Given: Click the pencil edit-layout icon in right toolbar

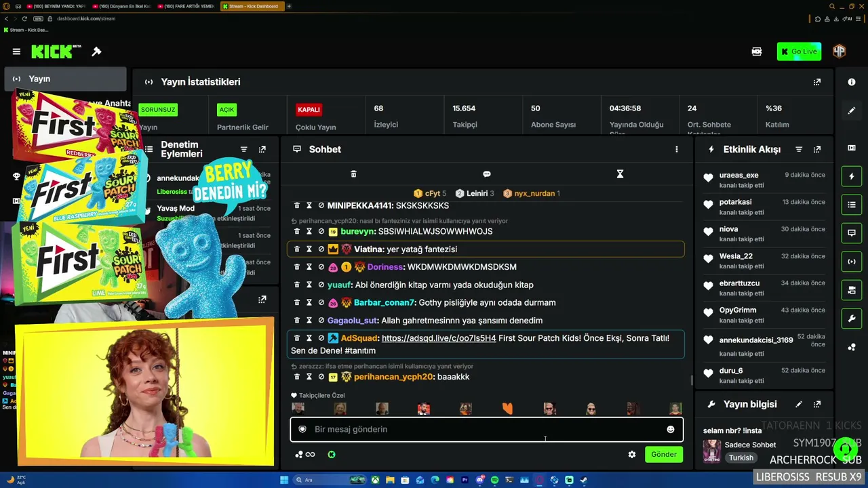Looking at the screenshot, I should (852, 110).
